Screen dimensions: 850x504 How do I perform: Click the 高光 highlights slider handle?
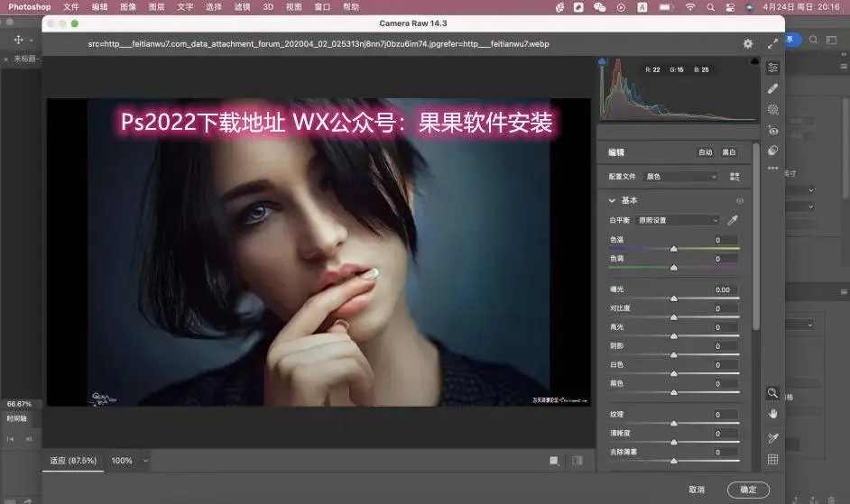click(674, 336)
